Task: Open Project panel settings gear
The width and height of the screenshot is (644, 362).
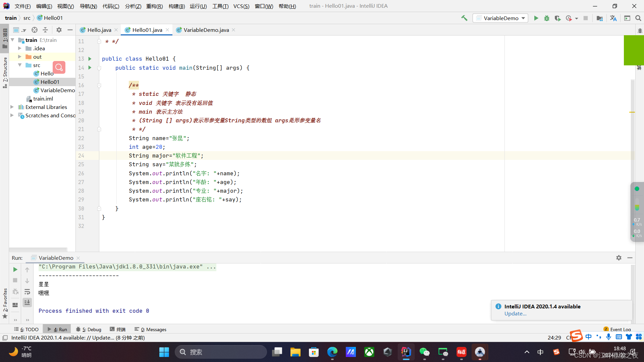Action: pos(59,30)
